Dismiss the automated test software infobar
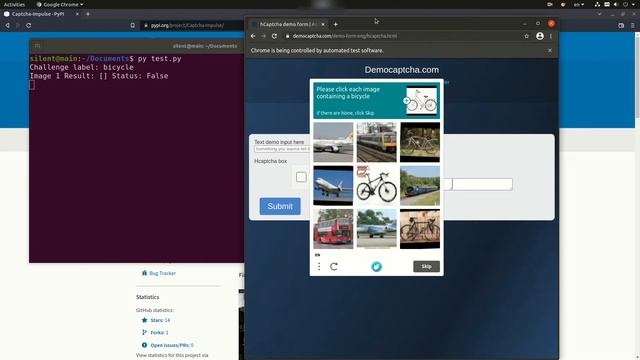Image resolution: width=640 pixels, height=360 pixels. coord(550,50)
